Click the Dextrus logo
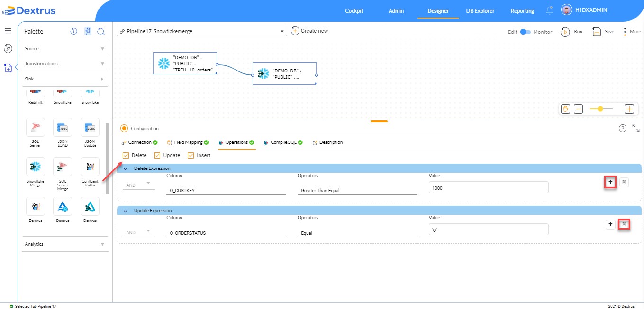644x309 pixels. pos(29,10)
